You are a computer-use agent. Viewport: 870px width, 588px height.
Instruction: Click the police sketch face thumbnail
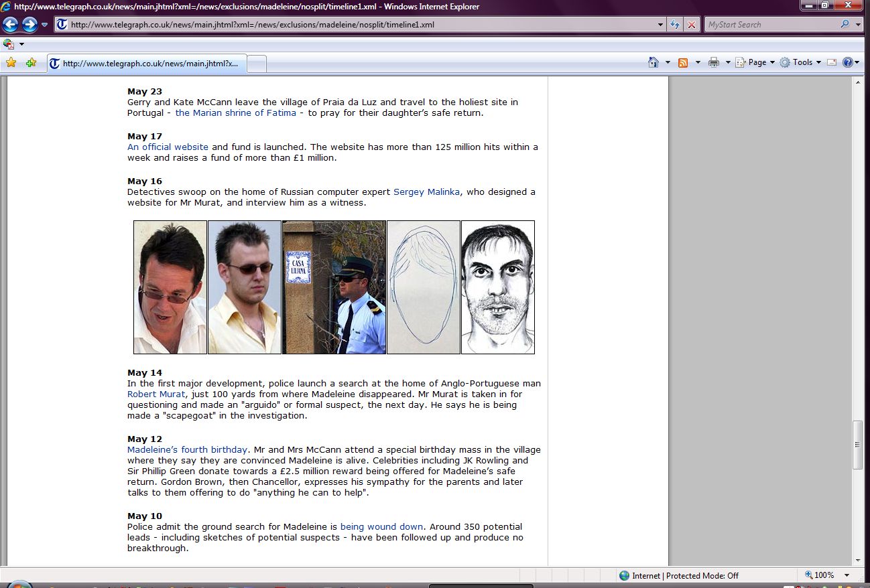(x=497, y=287)
